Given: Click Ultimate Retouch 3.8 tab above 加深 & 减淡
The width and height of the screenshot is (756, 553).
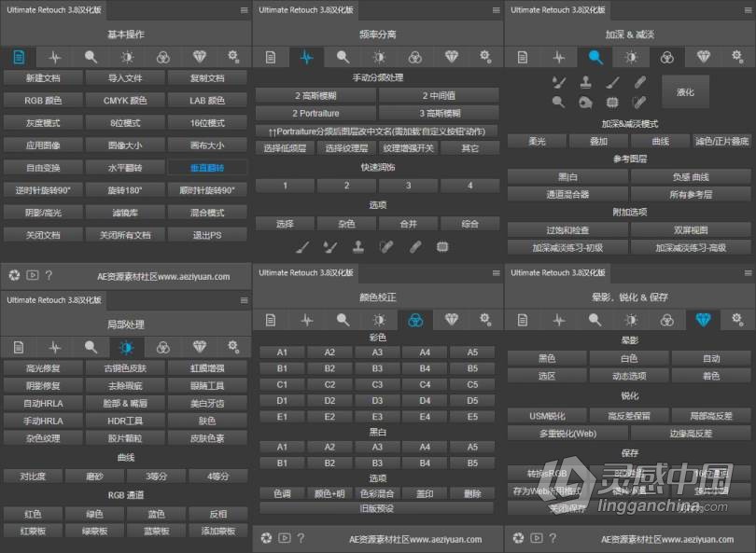Looking at the screenshot, I should click(x=558, y=9).
